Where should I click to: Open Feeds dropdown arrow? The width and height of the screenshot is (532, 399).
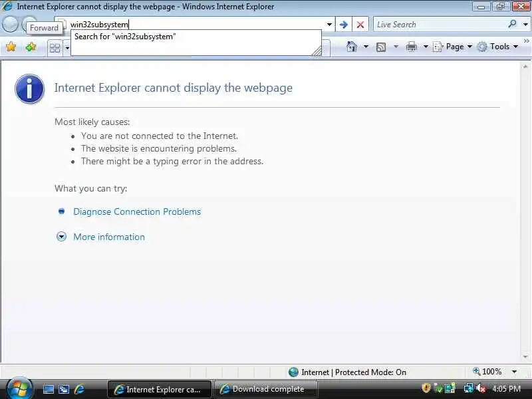click(396, 47)
